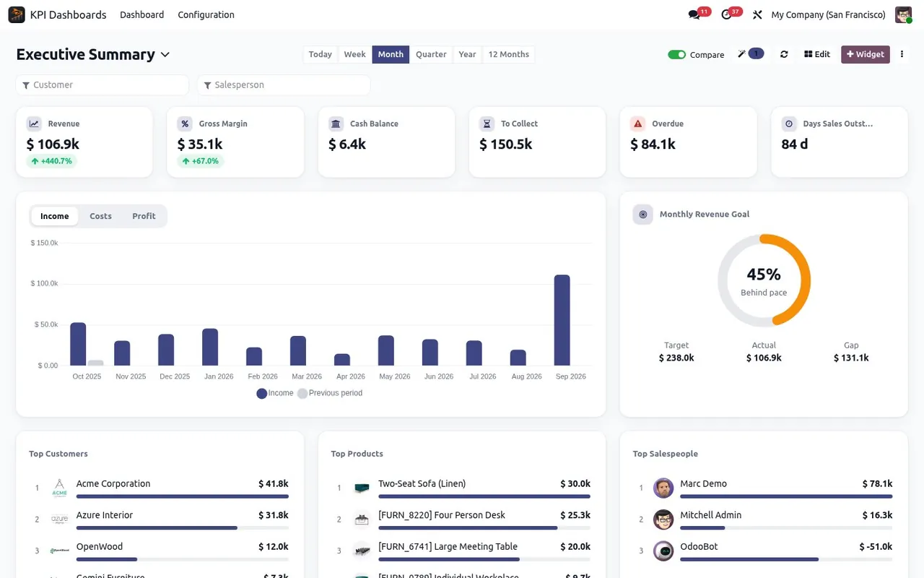Toggle the Income legend series
924x578 pixels.
click(x=275, y=393)
